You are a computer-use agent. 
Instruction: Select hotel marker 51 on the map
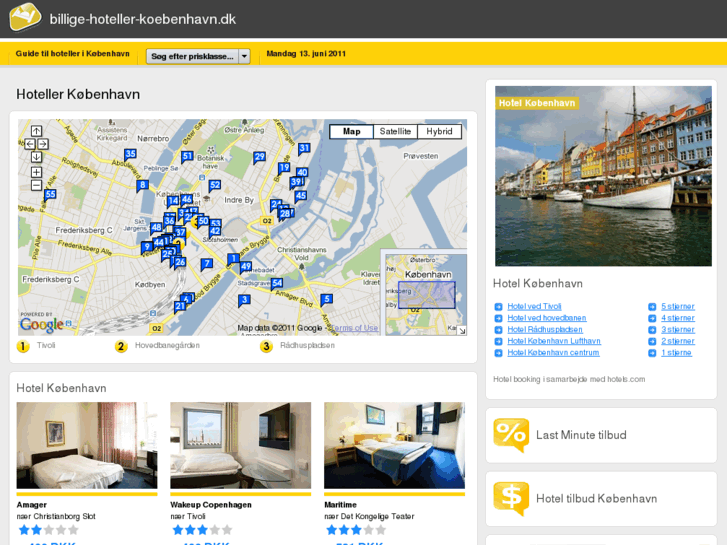click(187, 157)
